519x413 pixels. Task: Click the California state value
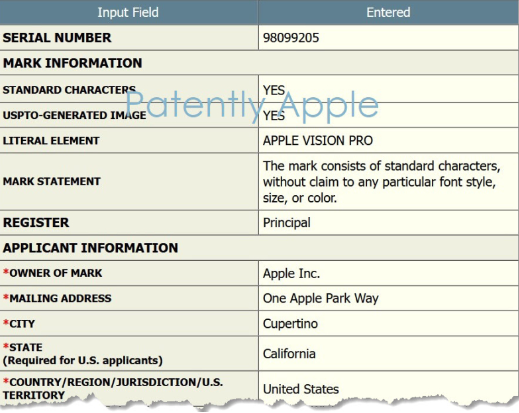(x=289, y=354)
